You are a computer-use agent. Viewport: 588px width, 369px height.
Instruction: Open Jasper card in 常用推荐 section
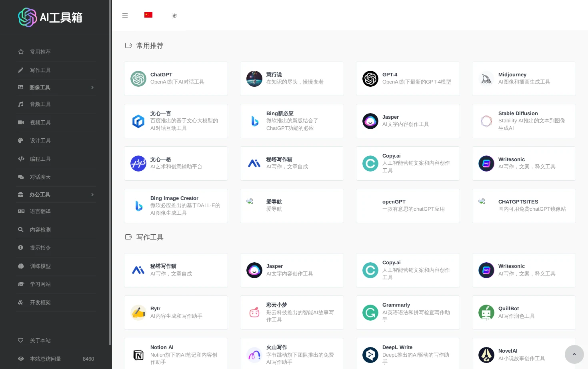pyautogui.click(x=408, y=121)
